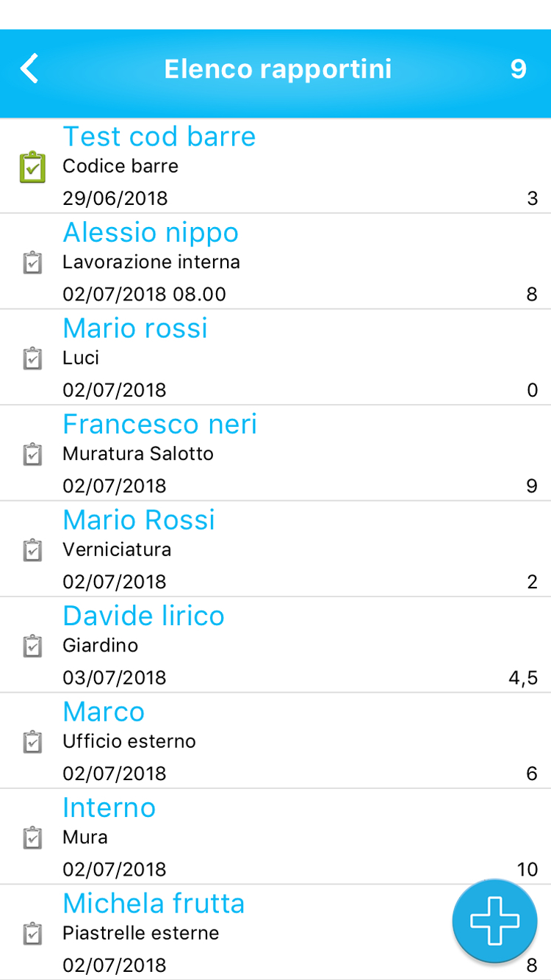Image resolution: width=551 pixels, height=980 pixels.
Task: Tap the clipboard icon for Marco's report
Action: [x=32, y=742]
